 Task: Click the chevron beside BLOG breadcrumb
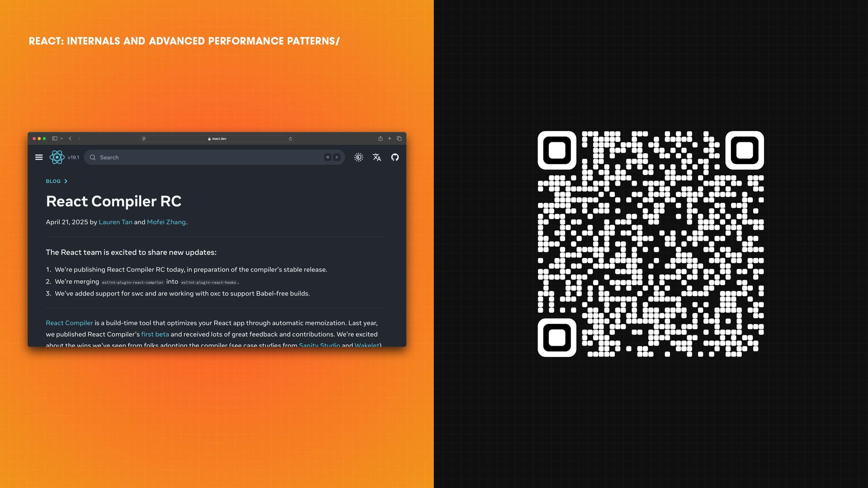[x=66, y=181]
